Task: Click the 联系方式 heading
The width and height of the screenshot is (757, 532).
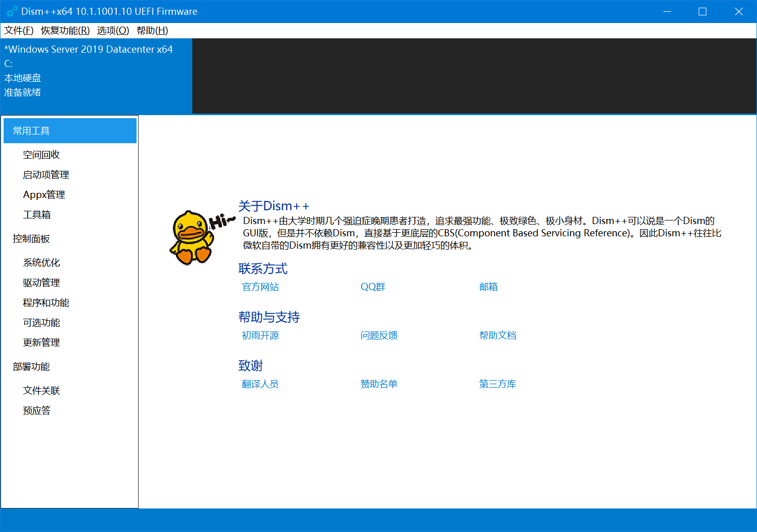Action: coord(263,269)
